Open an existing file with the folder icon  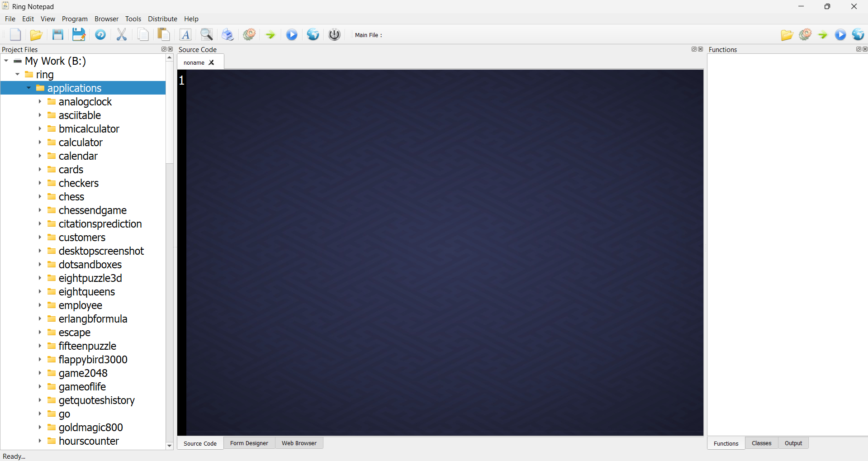(36, 34)
